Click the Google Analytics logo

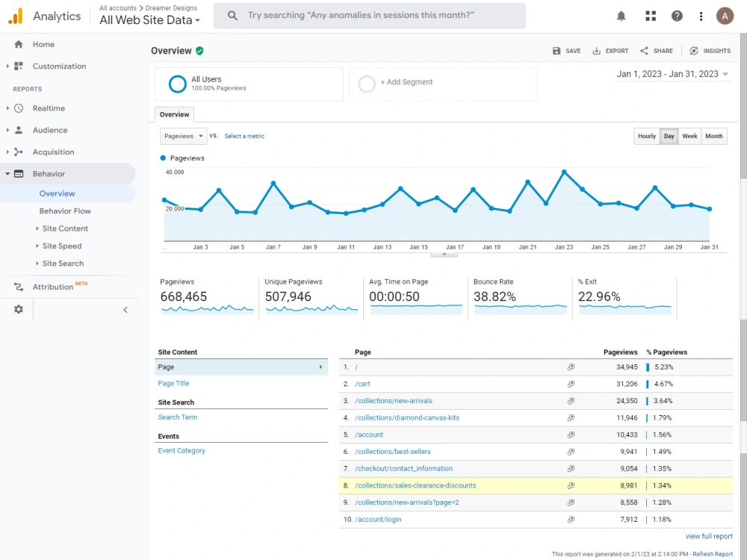click(16, 16)
